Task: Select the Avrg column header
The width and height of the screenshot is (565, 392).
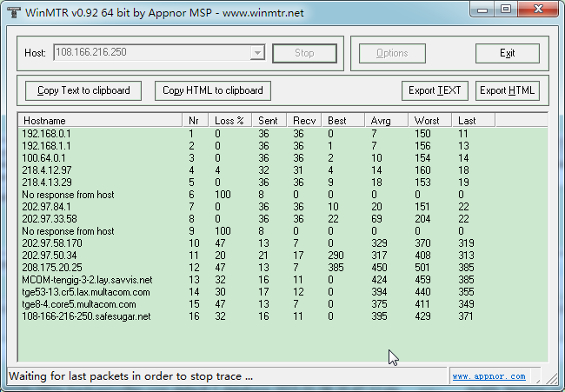Action: (387, 120)
